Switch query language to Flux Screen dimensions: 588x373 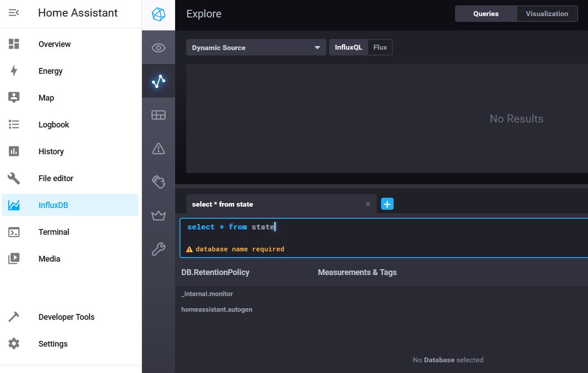click(380, 47)
